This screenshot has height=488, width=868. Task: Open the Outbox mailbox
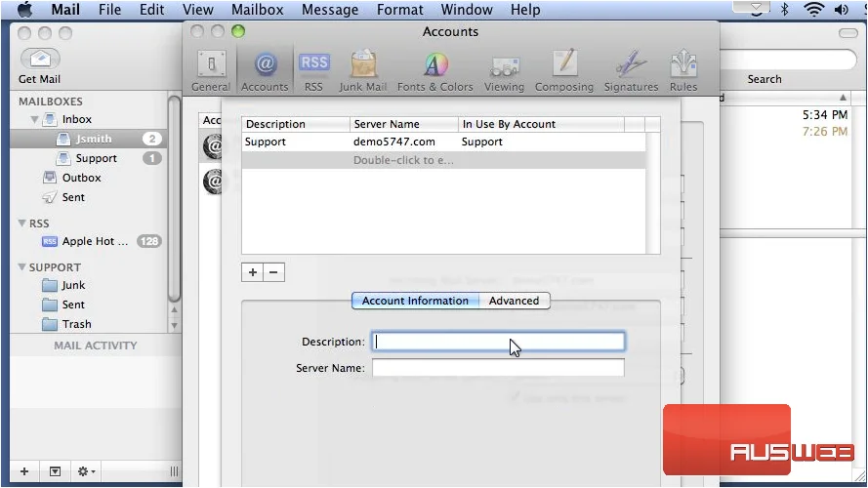[81, 178]
